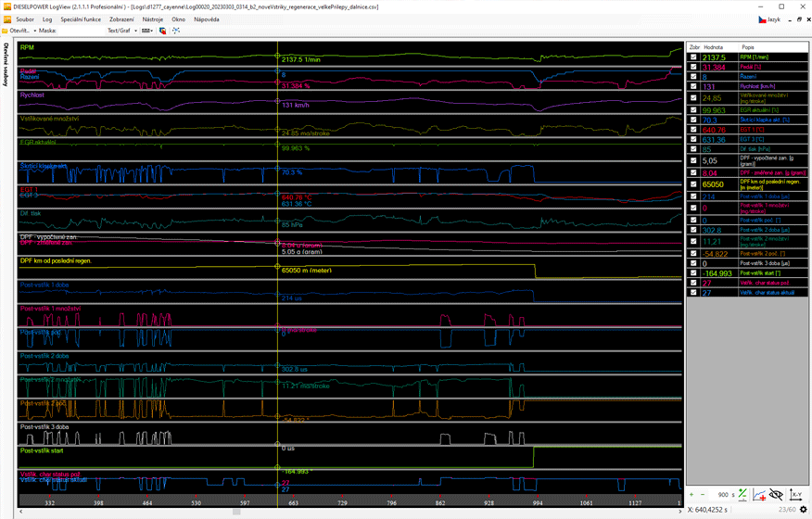This screenshot has height=519, width=812.
Task: Click the Czech flag icon
Action: (x=762, y=19)
